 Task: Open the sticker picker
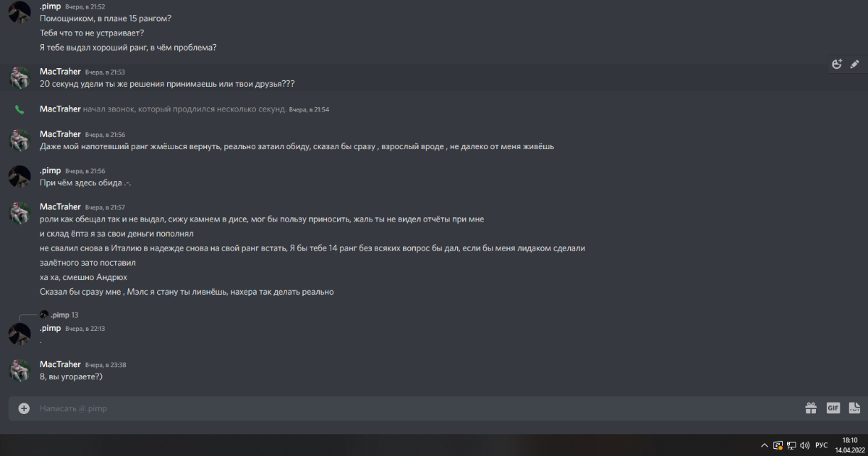click(x=854, y=408)
